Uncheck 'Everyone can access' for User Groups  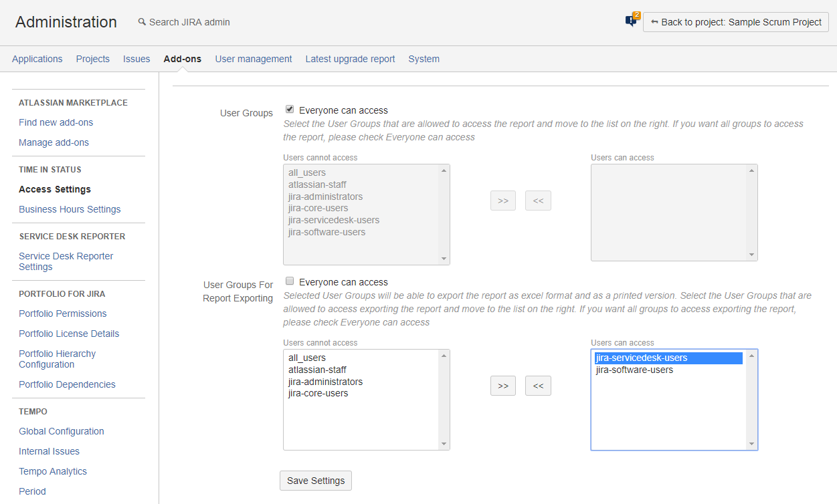[290, 110]
